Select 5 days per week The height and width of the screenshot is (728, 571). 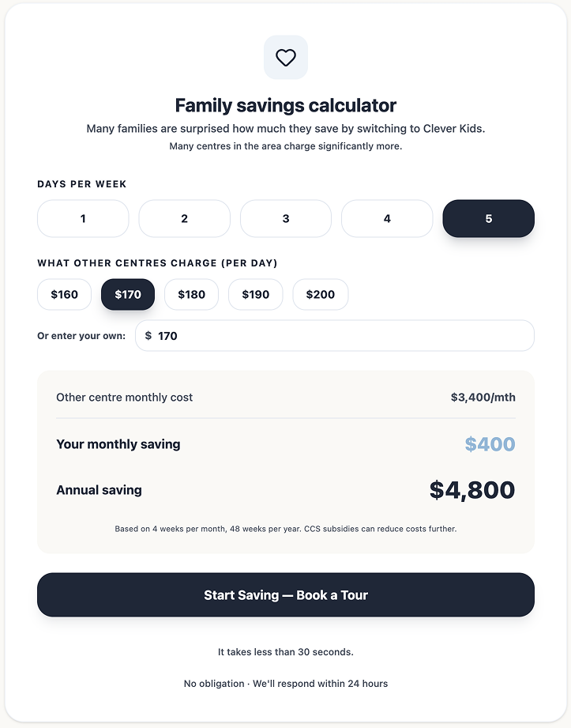pyautogui.click(x=488, y=219)
